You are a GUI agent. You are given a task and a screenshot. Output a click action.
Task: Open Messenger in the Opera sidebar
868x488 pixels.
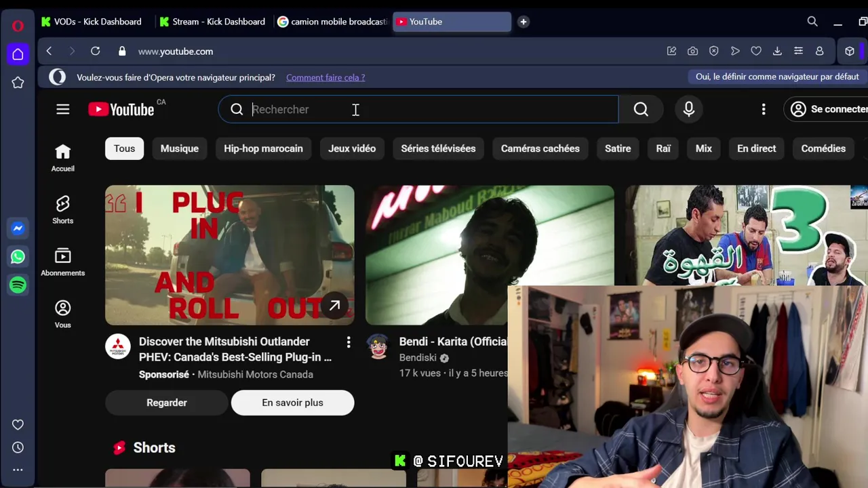[18, 228]
